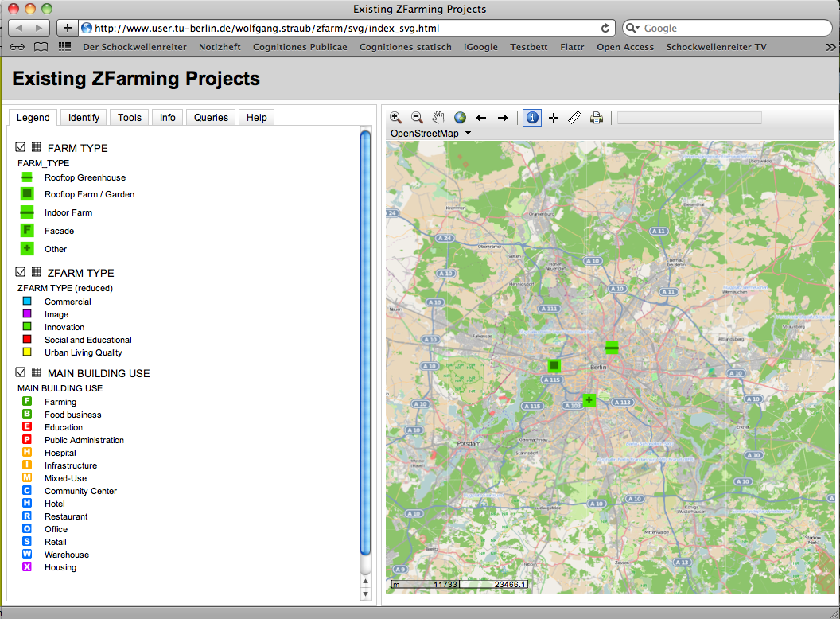Open Schockwellenreiter TV bookmark

coord(716,47)
